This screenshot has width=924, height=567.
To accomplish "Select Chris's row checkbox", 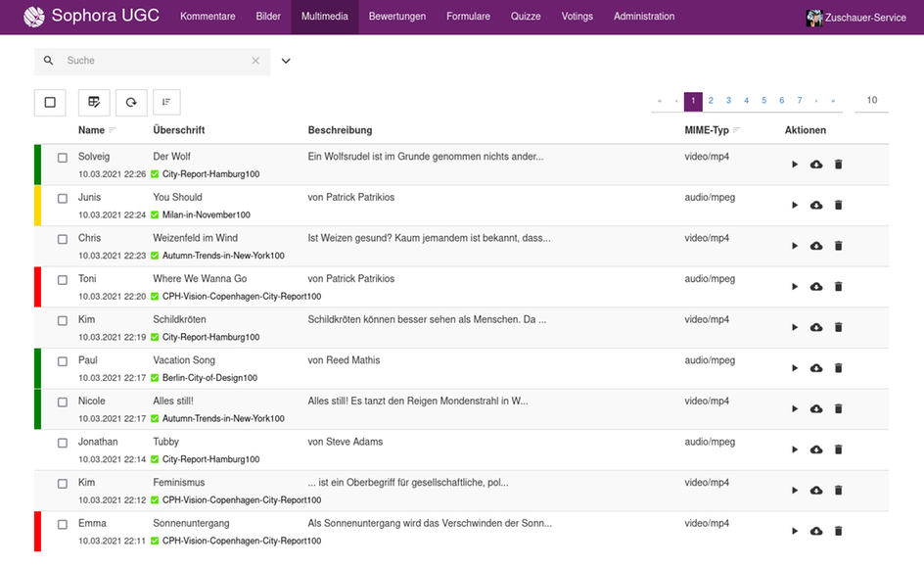I will click(x=63, y=239).
